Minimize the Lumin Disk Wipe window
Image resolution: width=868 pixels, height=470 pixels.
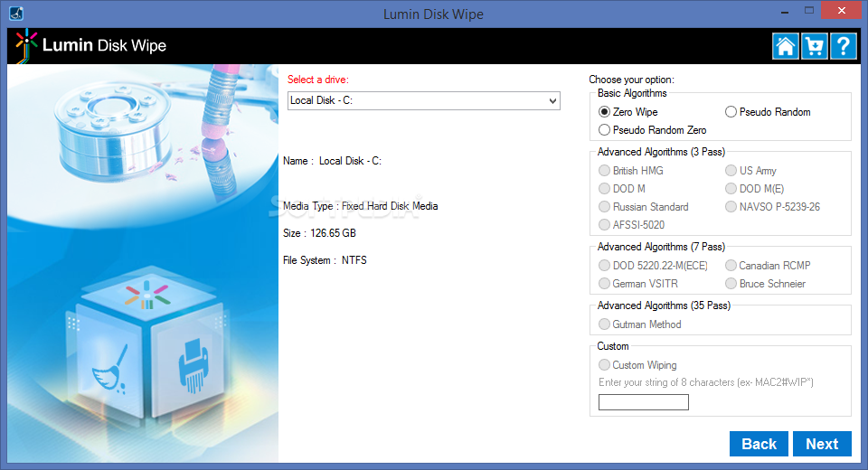(x=785, y=11)
